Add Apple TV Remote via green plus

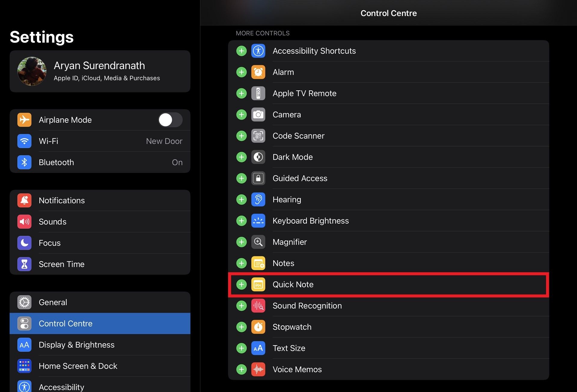tap(241, 93)
